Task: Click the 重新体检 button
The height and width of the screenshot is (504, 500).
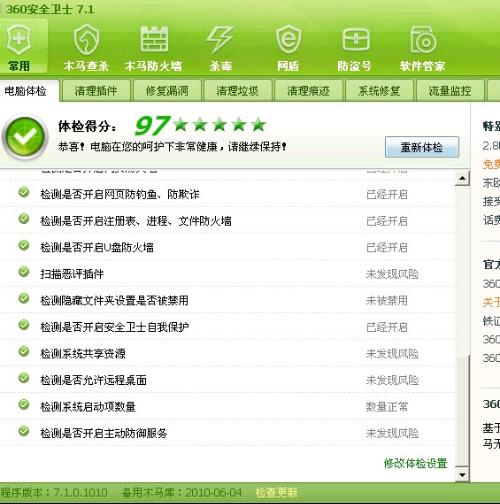Action: [422, 147]
